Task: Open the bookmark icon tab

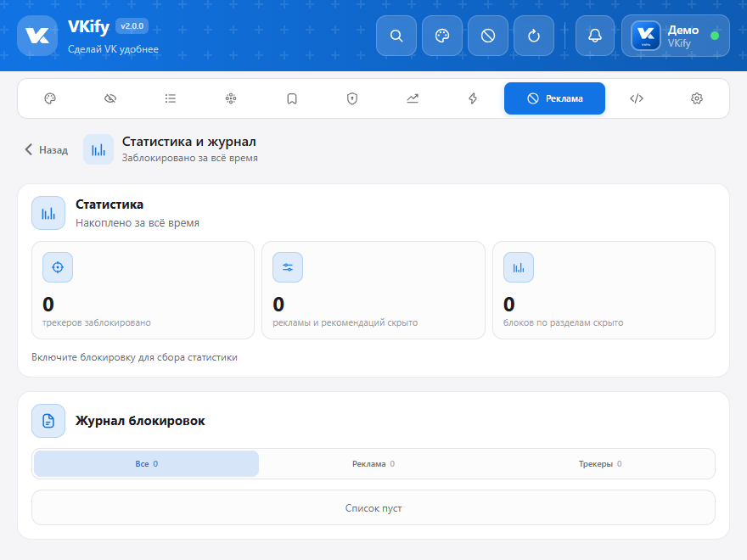Action: (291, 98)
